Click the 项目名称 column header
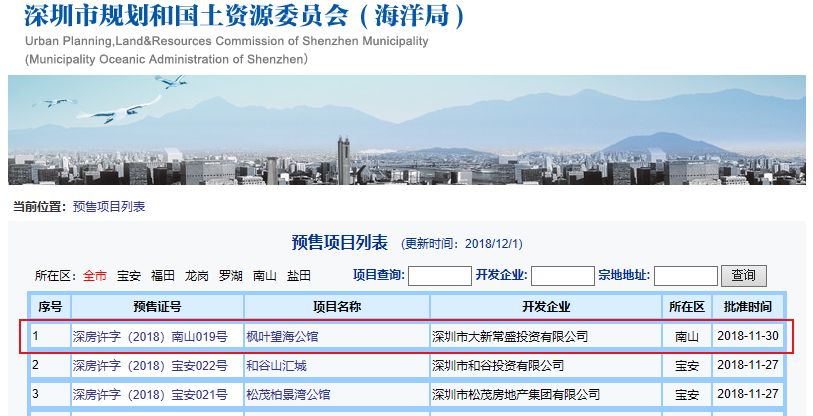 pyautogui.click(x=337, y=307)
